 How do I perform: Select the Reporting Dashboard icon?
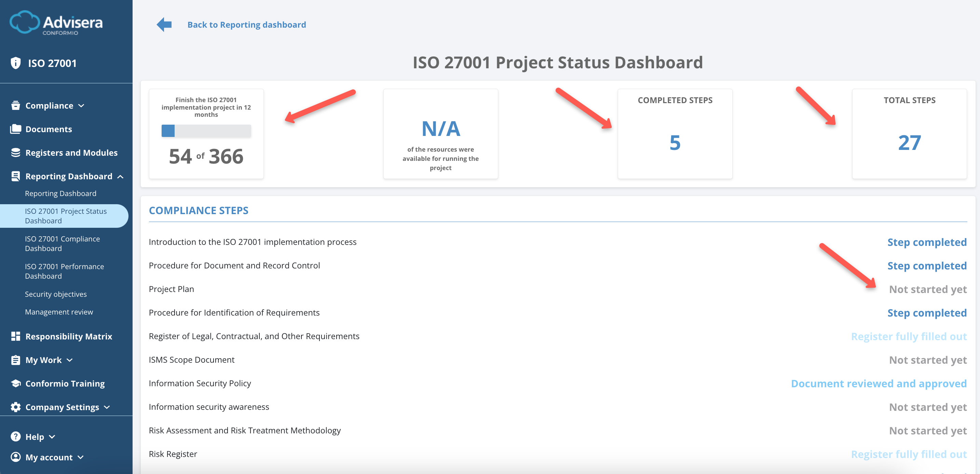coord(15,176)
